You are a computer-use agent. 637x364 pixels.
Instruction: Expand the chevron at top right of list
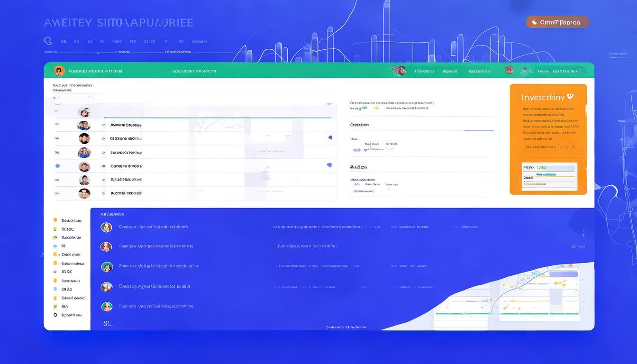(x=328, y=103)
